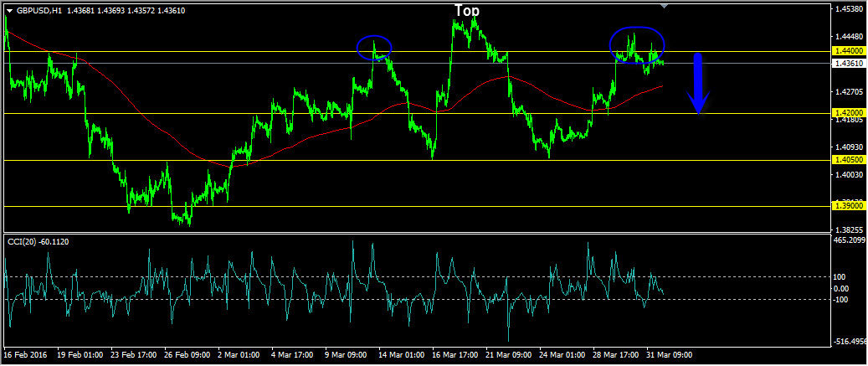Click the 1.45380 value on price axis
The height and width of the screenshot is (366, 868).
[x=850, y=9]
